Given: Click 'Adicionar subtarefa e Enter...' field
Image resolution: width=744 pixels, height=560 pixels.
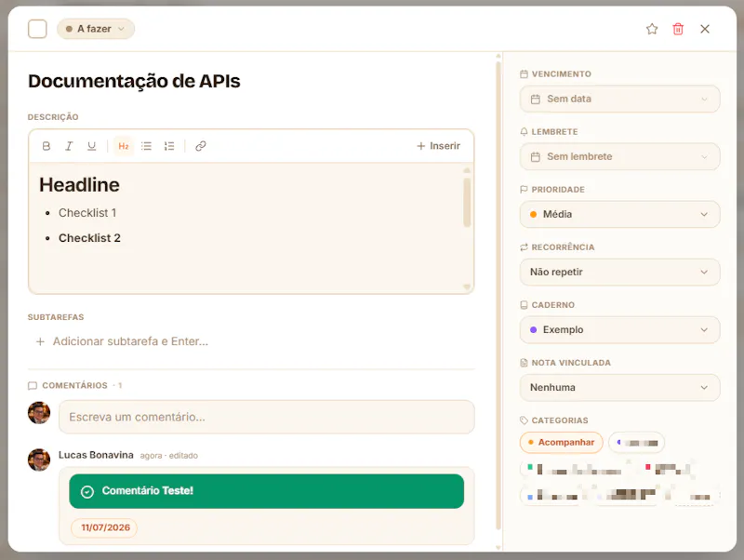Looking at the screenshot, I should click(130, 341).
